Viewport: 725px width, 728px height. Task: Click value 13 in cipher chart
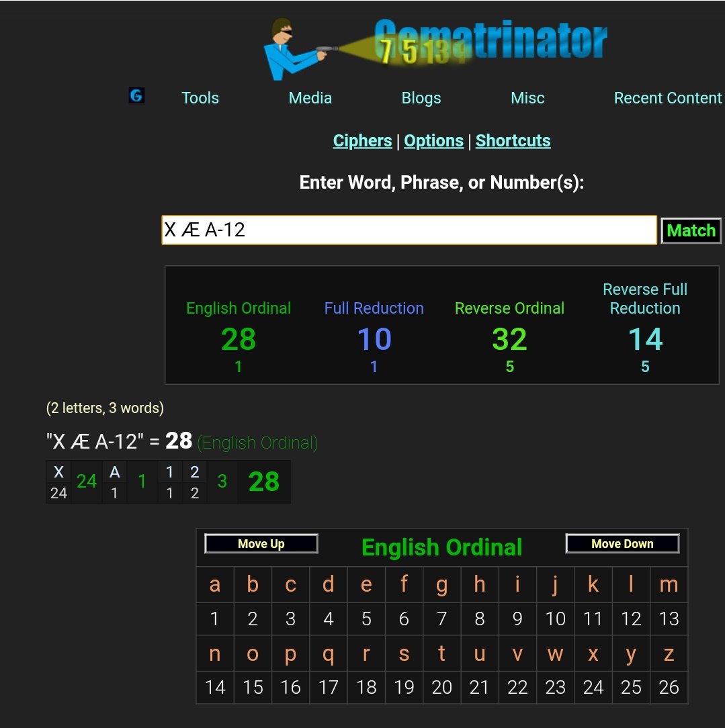click(669, 619)
